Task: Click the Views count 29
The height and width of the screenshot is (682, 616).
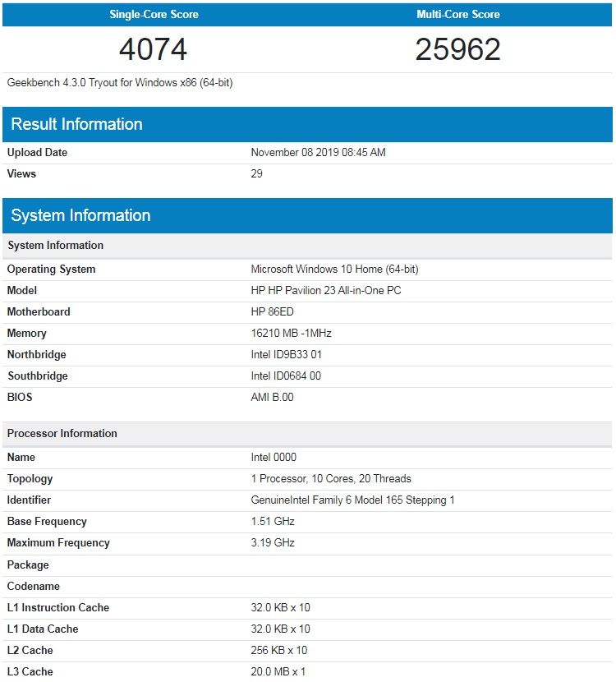Action: (x=256, y=173)
